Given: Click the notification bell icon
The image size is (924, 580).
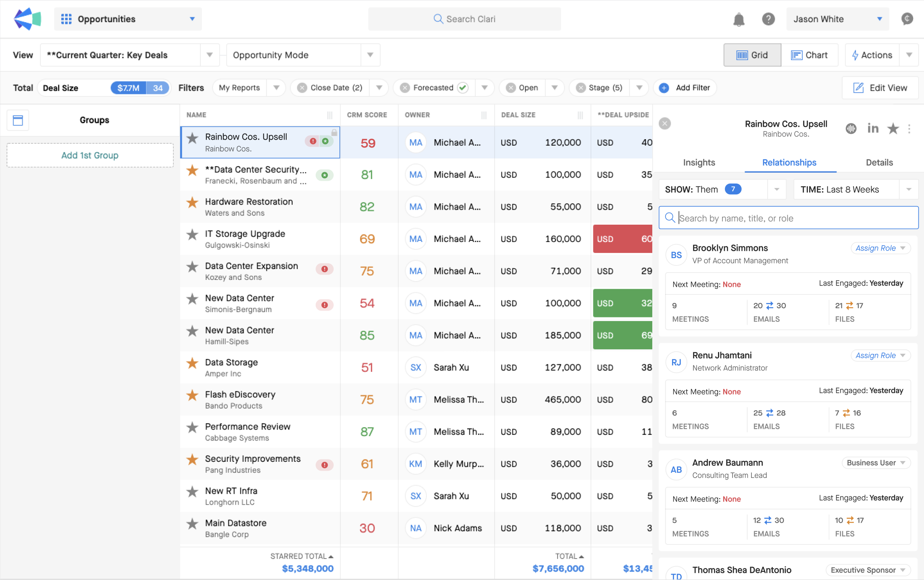Looking at the screenshot, I should tap(739, 19).
